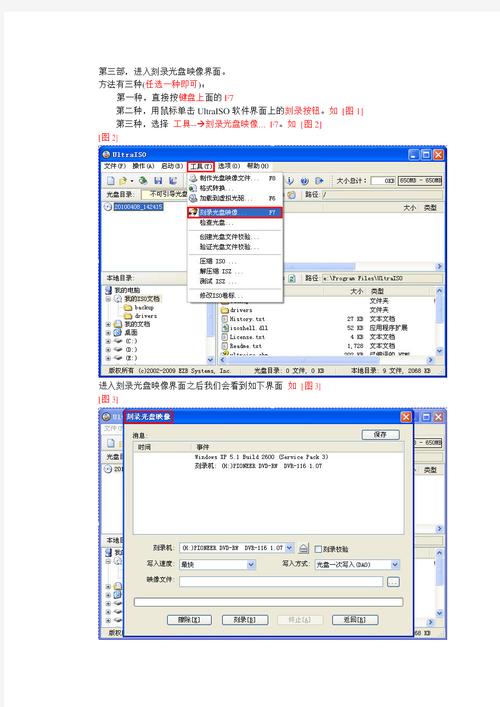Click the help question mark toolbar icon
The image size is (500, 707).
305,181
